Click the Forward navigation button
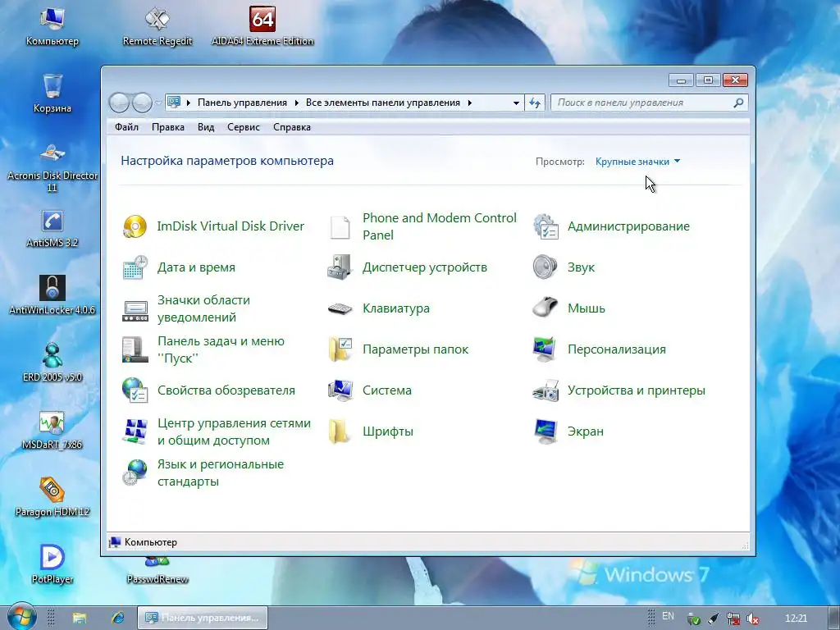This screenshot has width=840, height=630. 142,103
